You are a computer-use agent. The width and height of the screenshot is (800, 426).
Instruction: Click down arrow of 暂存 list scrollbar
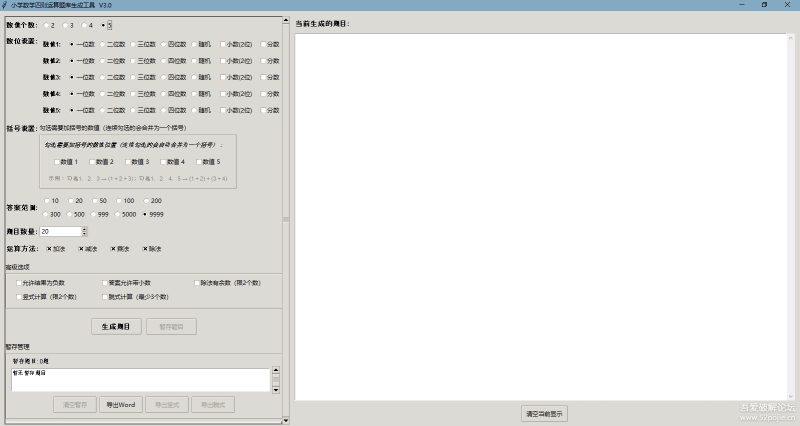[276, 390]
